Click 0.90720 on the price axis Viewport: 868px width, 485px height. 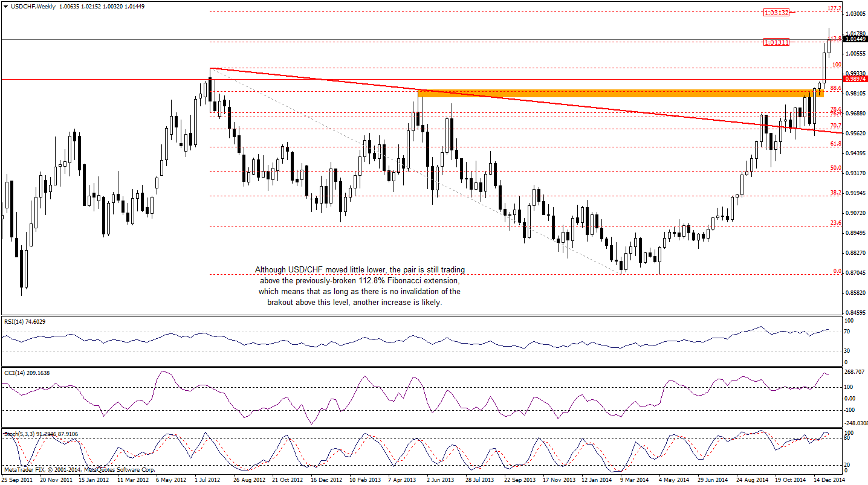pos(857,213)
